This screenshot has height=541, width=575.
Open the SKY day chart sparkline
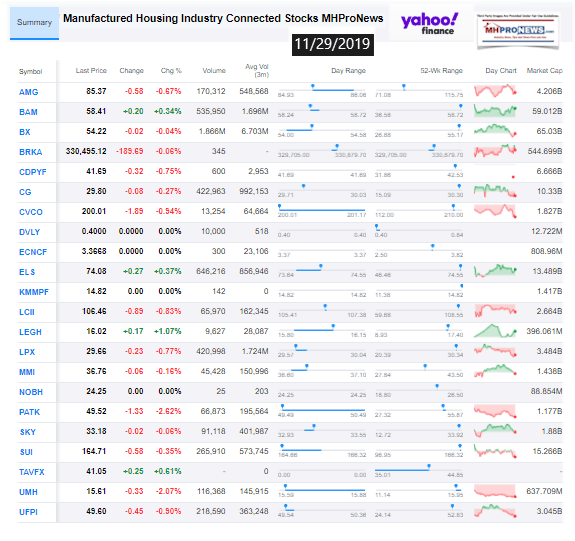tap(495, 431)
